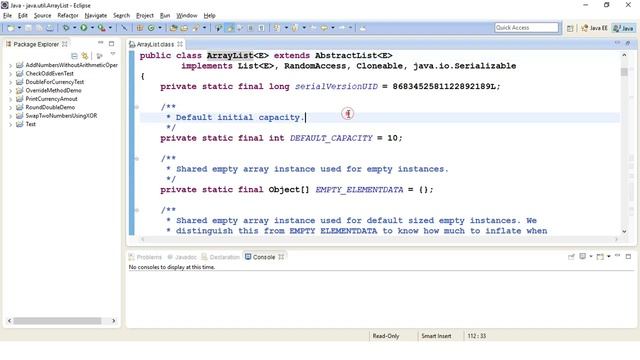
Task: Open the Window menu
Action: pyautogui.click(x=187, y=16)
